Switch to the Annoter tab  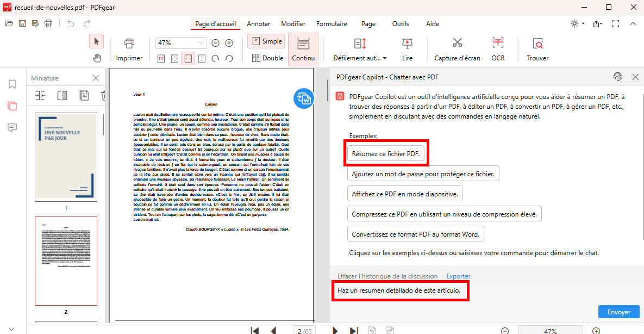[x=258, y=23]
